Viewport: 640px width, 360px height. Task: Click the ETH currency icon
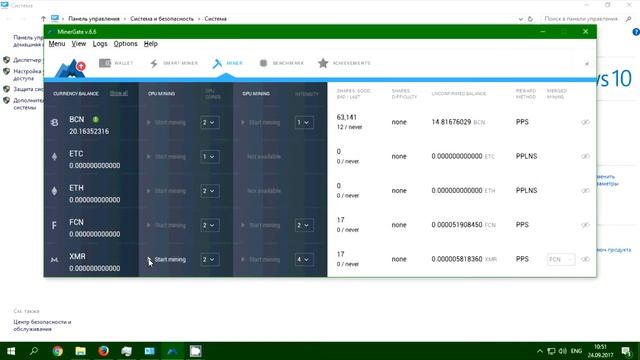click(54, 191)
